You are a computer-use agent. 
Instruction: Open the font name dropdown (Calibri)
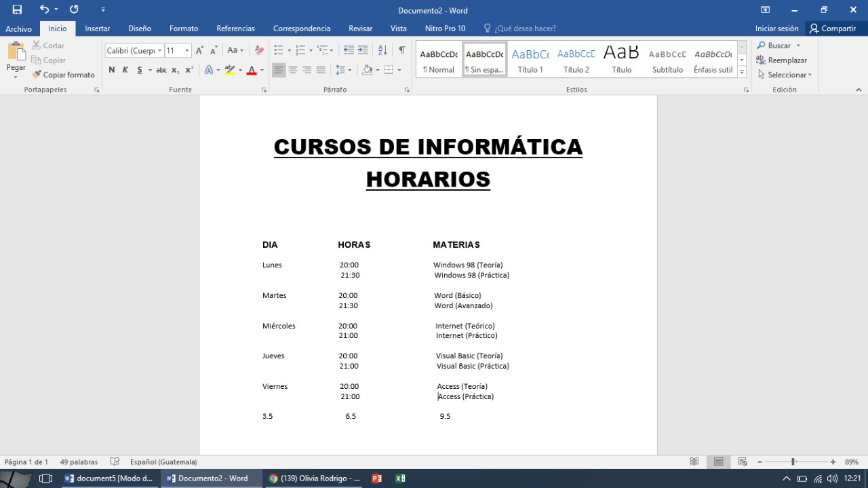(160, 51)
